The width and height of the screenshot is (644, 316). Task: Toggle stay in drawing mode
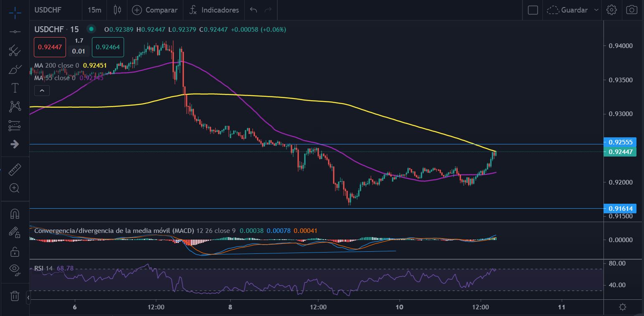pyautogui.click(x=15, y=233)
